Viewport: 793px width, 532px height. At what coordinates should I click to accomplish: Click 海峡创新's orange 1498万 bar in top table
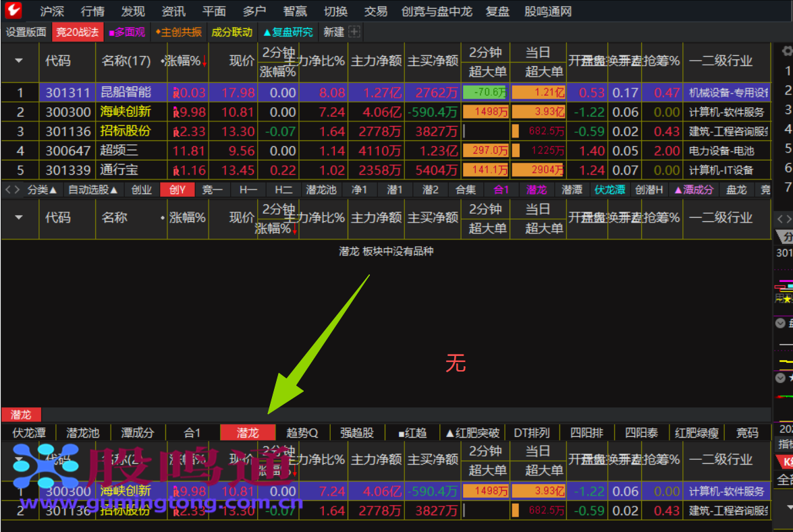point(485,112)
